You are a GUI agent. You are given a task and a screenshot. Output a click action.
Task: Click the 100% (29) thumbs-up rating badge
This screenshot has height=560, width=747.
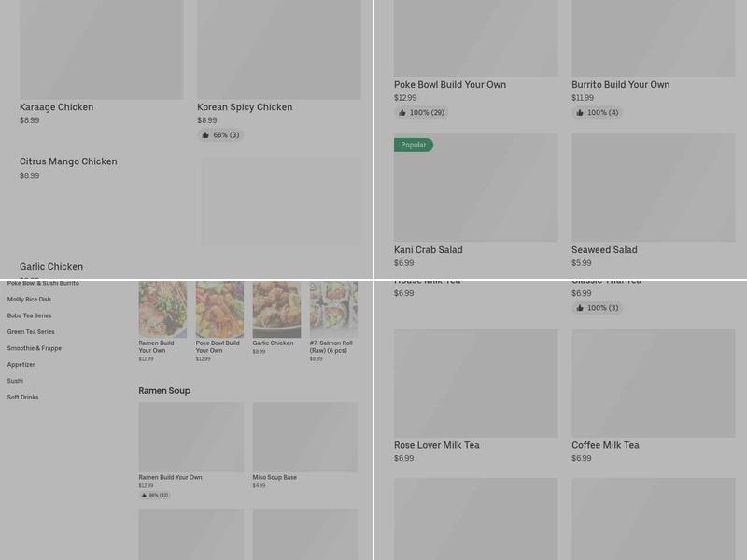421,113
